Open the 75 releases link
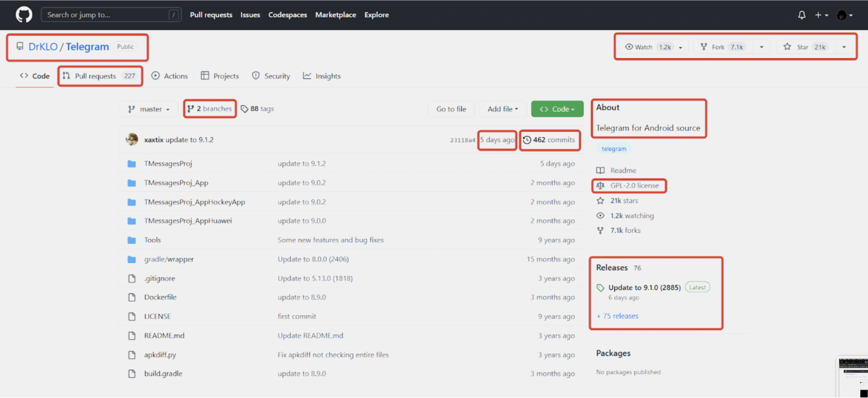Image resolution: width=868 pixels, height=398 pixels. click(x=618, y=316)
